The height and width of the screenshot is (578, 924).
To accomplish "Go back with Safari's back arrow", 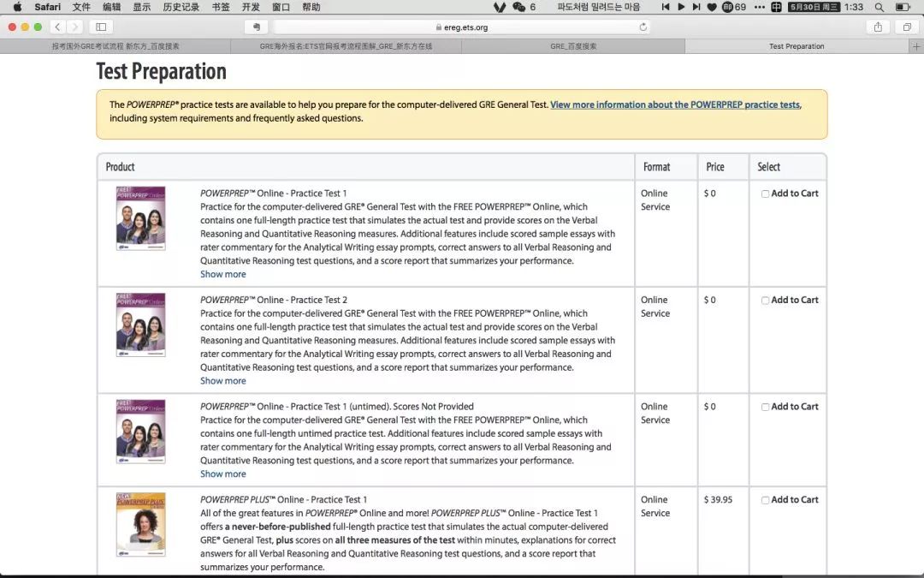I will (x=58, y=27).
